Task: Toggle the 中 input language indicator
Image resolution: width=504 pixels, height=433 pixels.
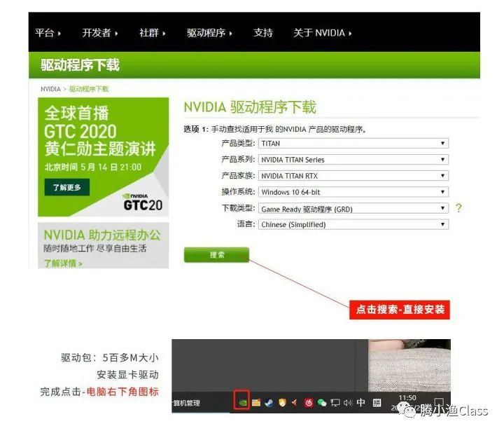Action: tap(361, 402)
